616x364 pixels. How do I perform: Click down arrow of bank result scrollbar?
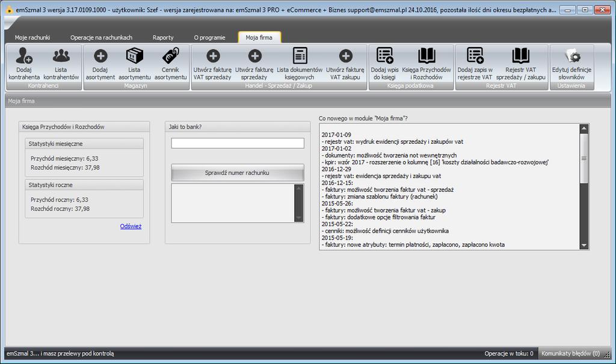point(299,218)
